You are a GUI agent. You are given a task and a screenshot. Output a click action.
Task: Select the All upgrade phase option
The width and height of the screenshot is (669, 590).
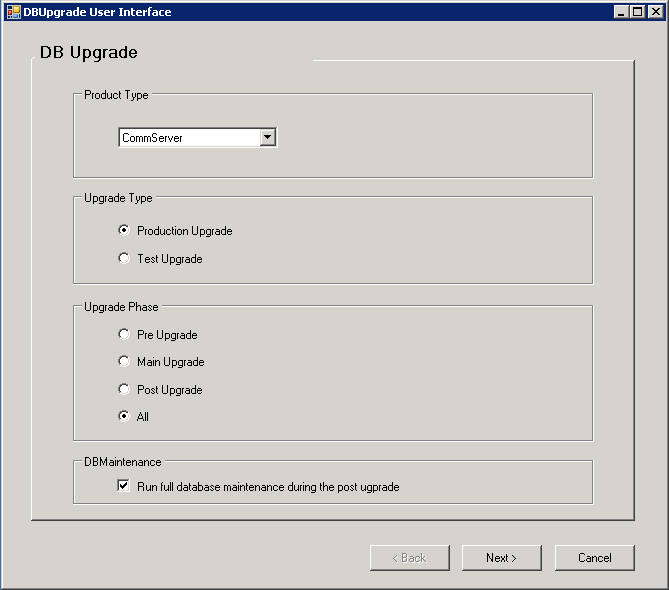coord(124,416)
